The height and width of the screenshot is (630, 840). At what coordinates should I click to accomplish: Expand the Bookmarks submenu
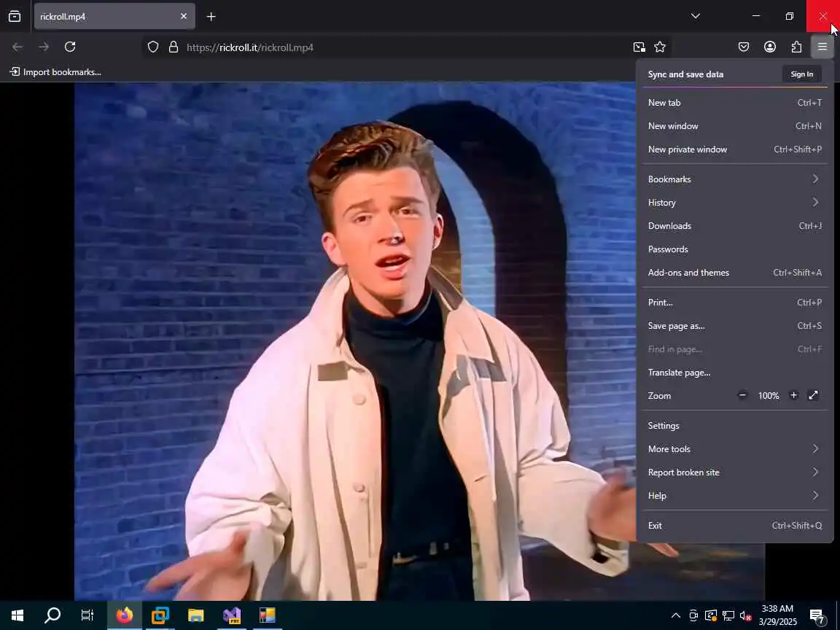(734, 179)
